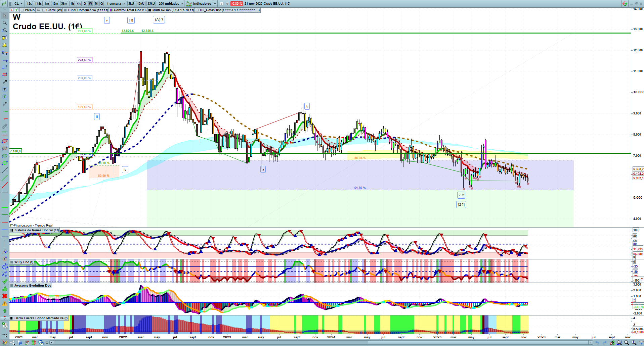644x346 pixels.
Task: Undo last action with the back arrow
Action: point(597,343)
